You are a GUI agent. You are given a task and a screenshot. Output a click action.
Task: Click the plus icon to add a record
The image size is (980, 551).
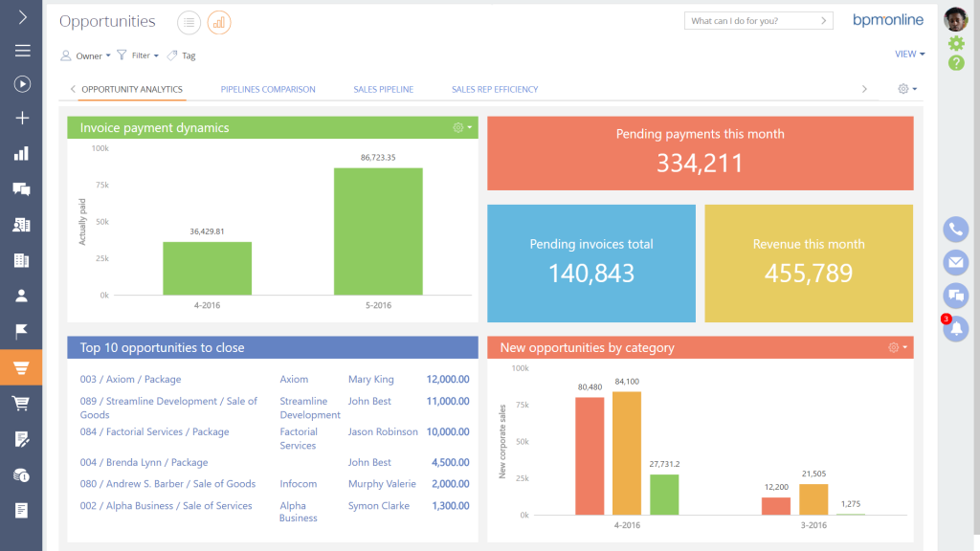pyautogui.click(x=21, y=118)
